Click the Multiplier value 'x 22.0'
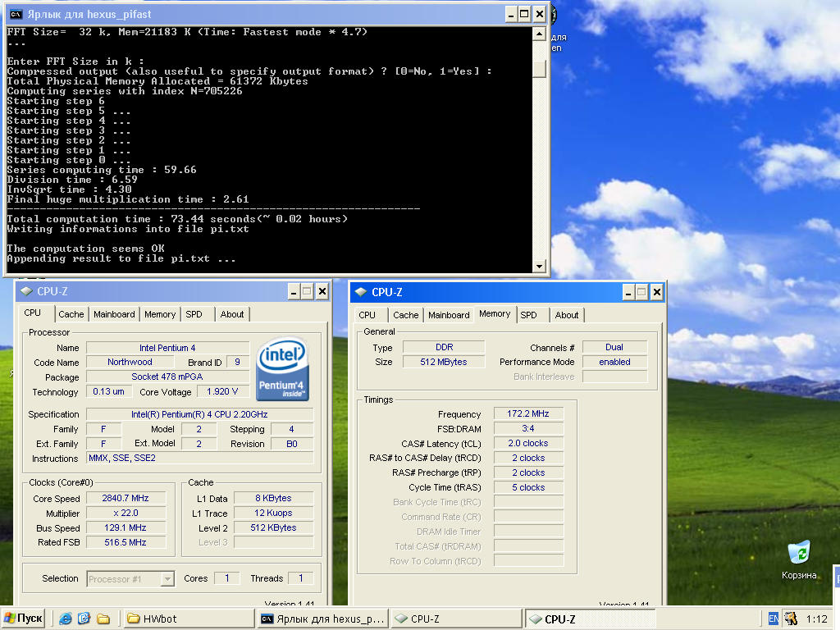Viewport: 840px width, 630px height. [126, 514]
